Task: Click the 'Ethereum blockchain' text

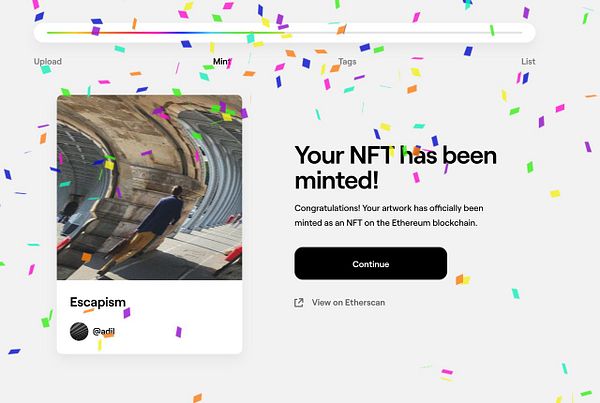Action: click(434, 223)
